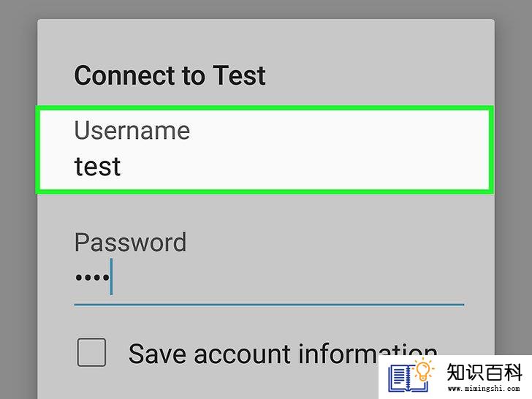Select the Username label text
532x399 pixels.
(132, 130)
